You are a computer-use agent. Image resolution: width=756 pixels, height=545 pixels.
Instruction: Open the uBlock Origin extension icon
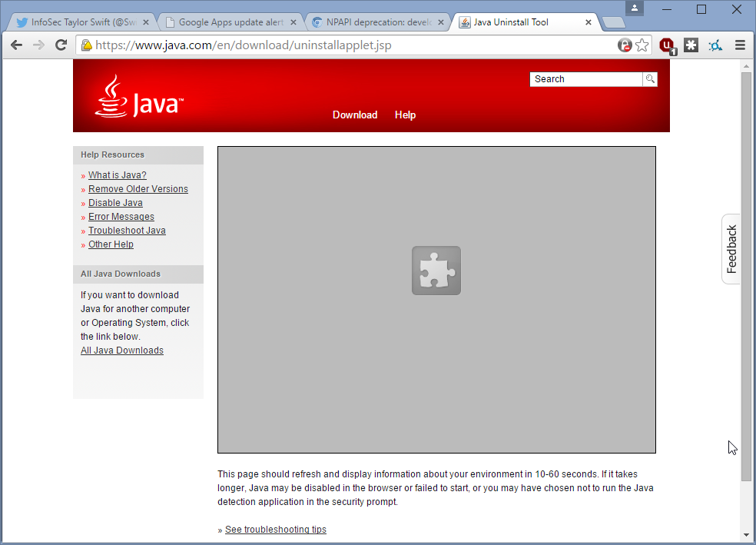click(668, 46)
